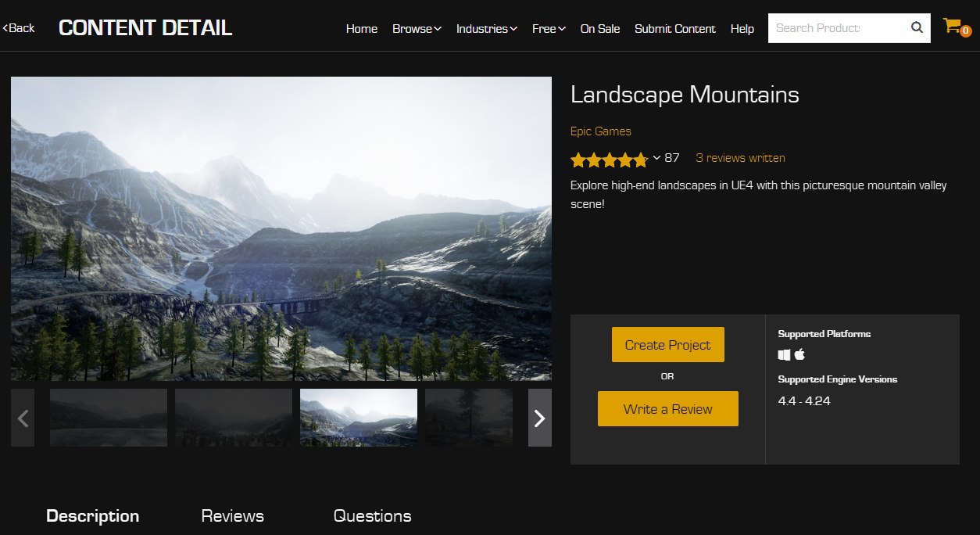Expand the Free dropdown menu

(x=549, y=29)
